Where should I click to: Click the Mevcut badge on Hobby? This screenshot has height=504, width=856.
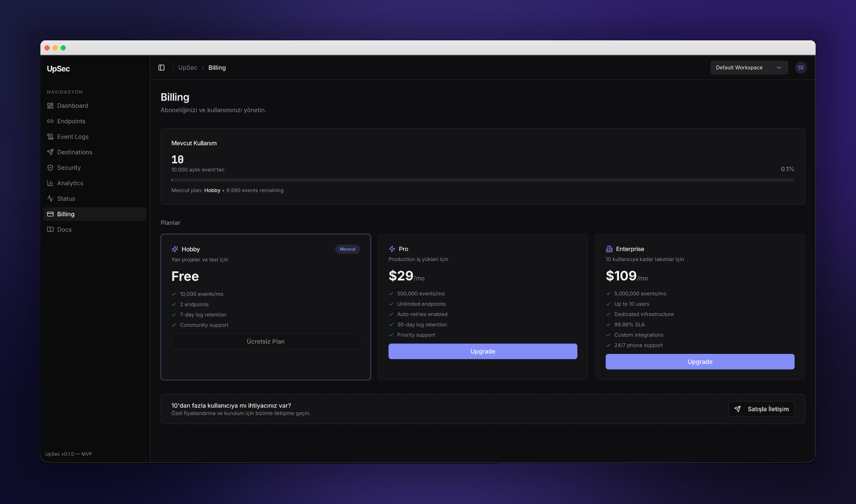tap(347, 249)
